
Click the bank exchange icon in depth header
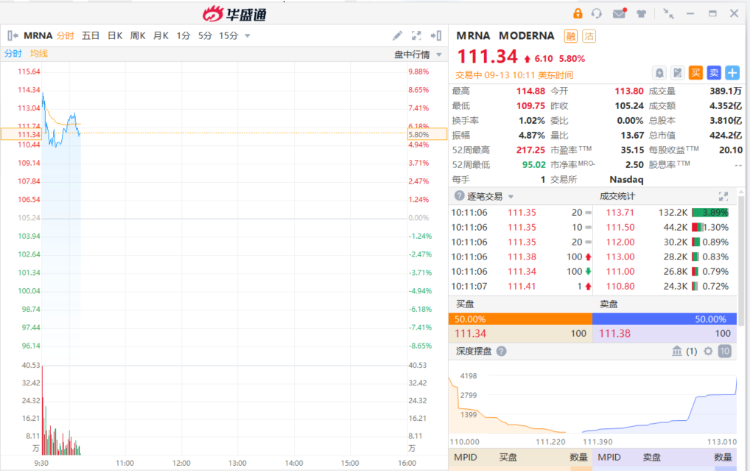(x=677, y=351)
